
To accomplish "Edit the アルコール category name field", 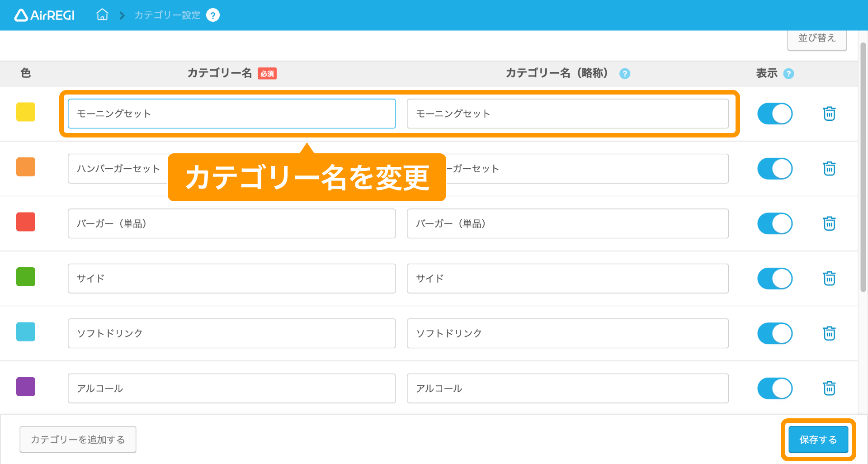I will tap(232, 388).
